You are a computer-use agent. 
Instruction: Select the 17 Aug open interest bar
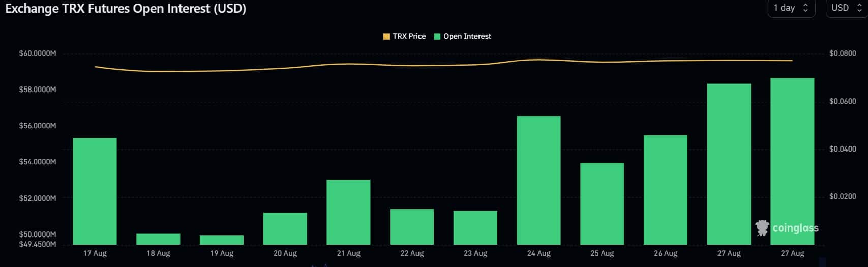click(x=95, y=191)
